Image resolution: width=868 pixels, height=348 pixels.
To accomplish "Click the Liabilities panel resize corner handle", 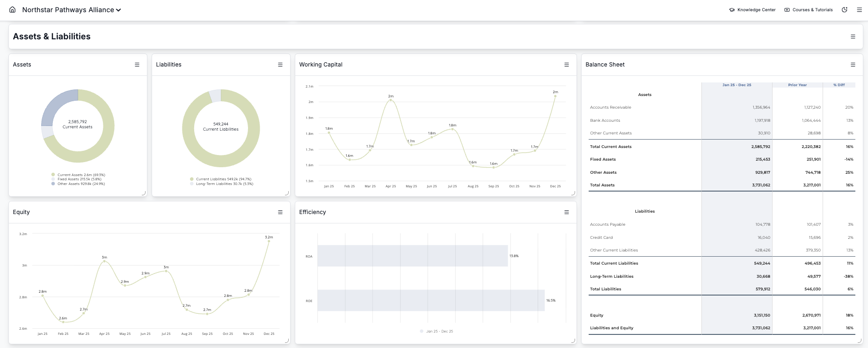I will tap(287, 193).
